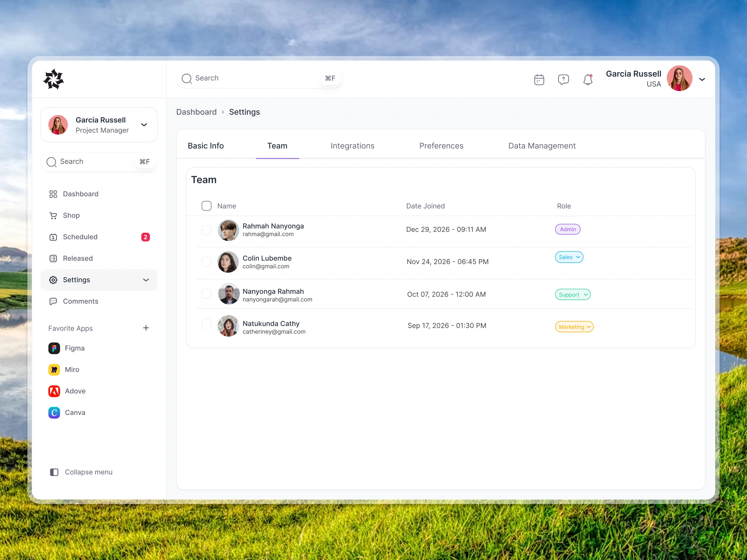Add a favorite app with plus icon

click(146, 328)
